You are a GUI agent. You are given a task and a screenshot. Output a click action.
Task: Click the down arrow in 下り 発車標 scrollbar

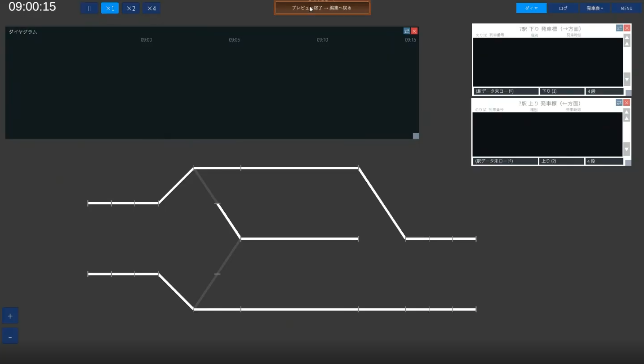[627, 79]
